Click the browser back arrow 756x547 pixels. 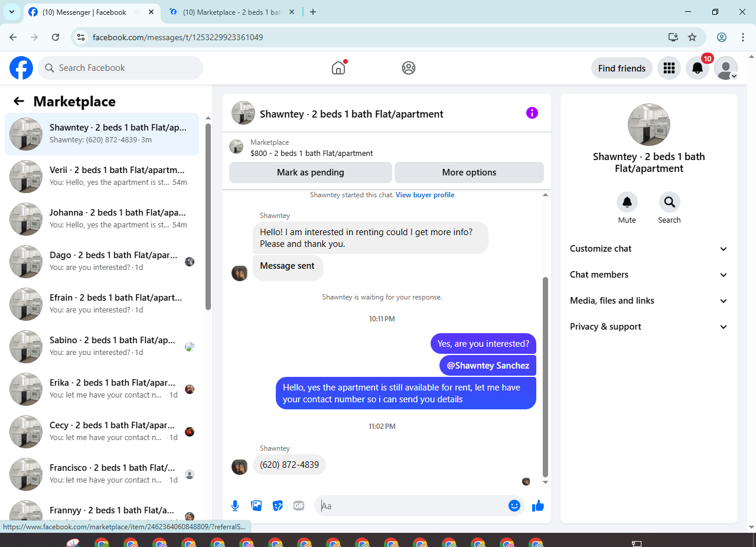tap(13, 37)
